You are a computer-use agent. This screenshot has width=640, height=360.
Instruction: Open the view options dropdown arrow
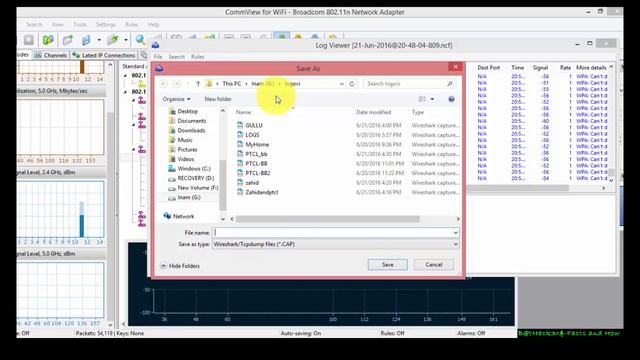[432, 99]
